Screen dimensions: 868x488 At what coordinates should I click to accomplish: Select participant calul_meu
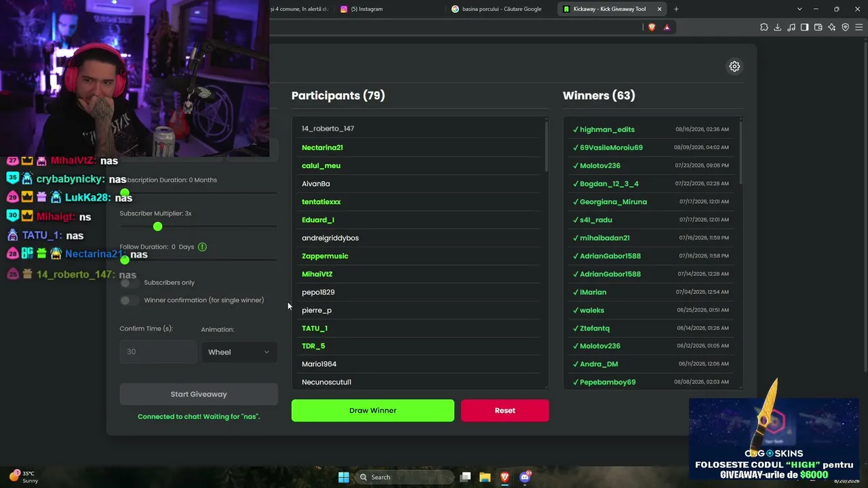(321, 165)
